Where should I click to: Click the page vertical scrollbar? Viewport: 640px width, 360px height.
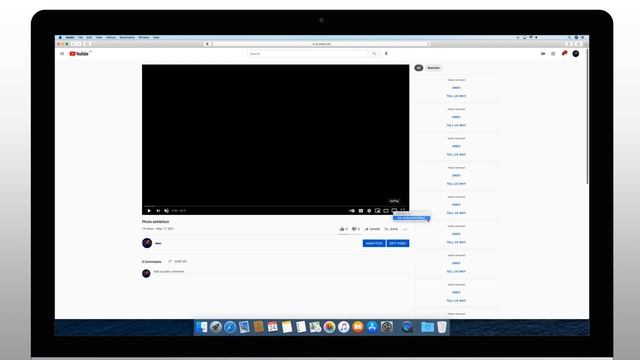click(x=587, y=116)
